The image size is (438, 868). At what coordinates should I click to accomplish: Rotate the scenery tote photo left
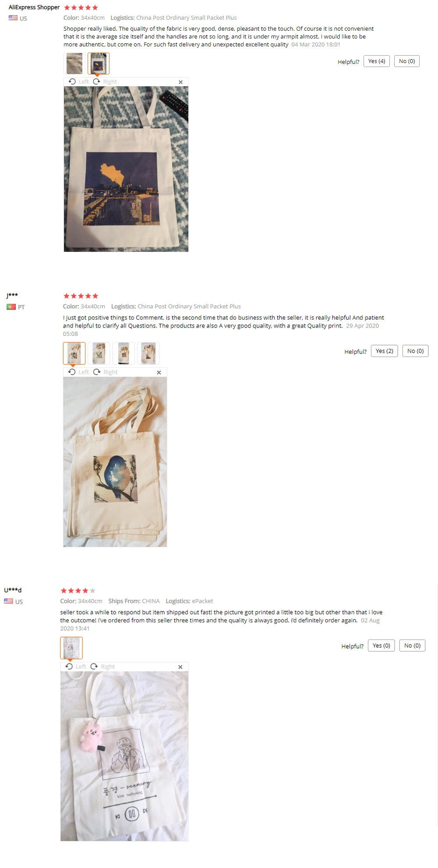point(76,667)
